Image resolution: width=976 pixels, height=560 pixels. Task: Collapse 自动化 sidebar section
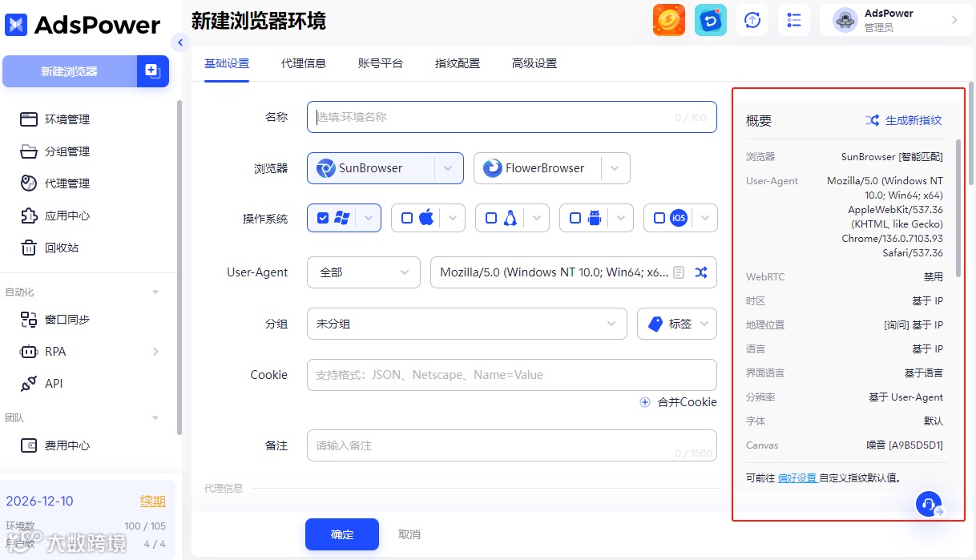[x=155, y=292]
